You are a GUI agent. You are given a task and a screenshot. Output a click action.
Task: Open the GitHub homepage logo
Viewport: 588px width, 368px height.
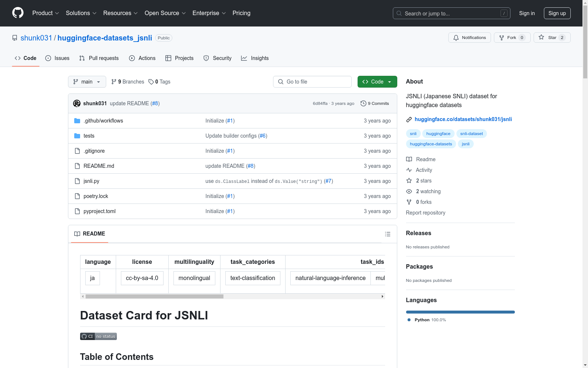(x=18, y=13)
